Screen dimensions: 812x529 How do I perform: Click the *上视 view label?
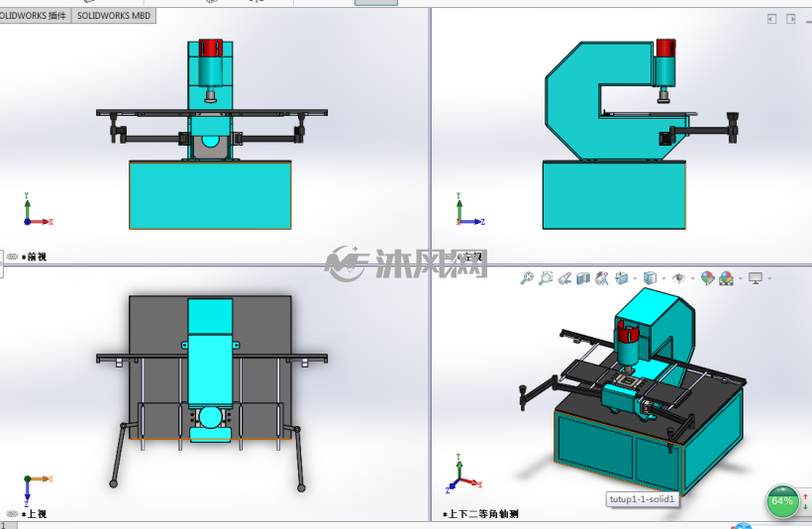pyautogui.click(x=35, y=514)
